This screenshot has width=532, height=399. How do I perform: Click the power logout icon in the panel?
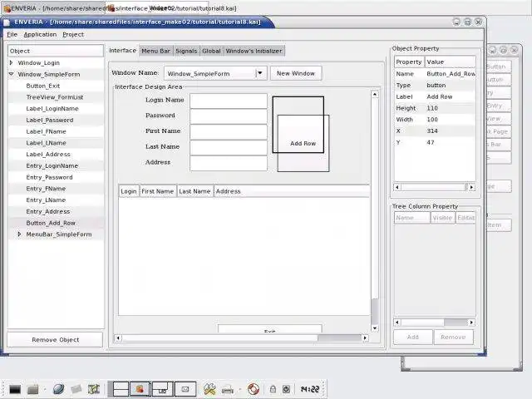point(286,389)
